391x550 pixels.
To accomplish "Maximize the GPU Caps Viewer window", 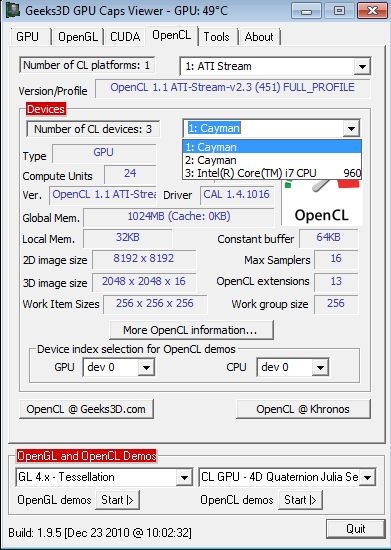I will click(x=339, y=11).
